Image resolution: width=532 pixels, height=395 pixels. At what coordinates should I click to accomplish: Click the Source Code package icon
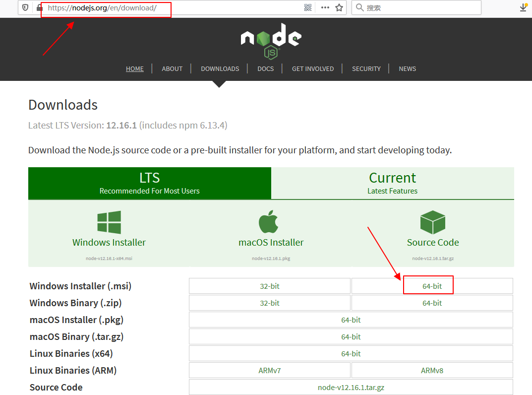tap(432, 222)
